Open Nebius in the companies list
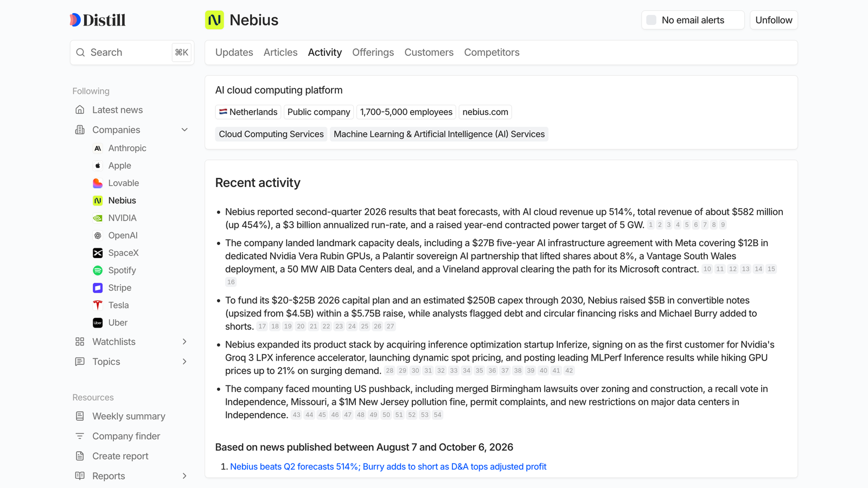 [x=122, y=201]
